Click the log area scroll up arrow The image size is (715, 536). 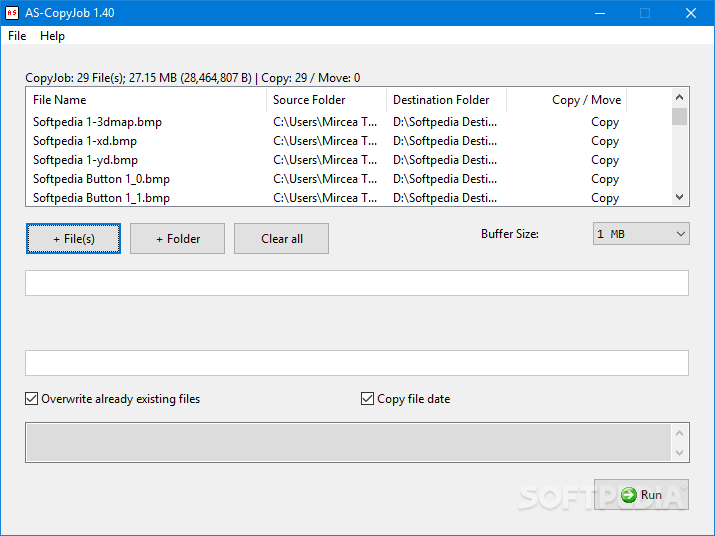tap(679, 433)
